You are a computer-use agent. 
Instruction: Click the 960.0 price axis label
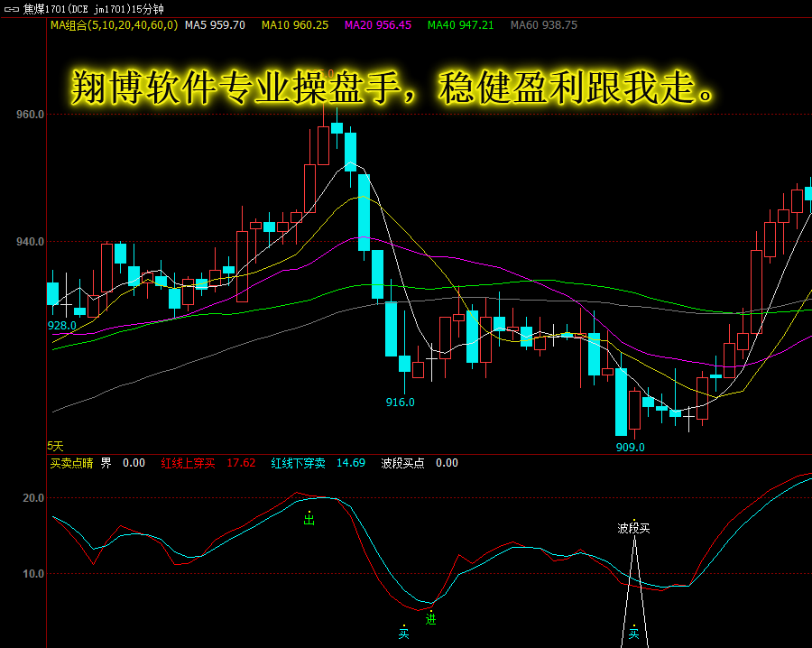tap(30, 115)
